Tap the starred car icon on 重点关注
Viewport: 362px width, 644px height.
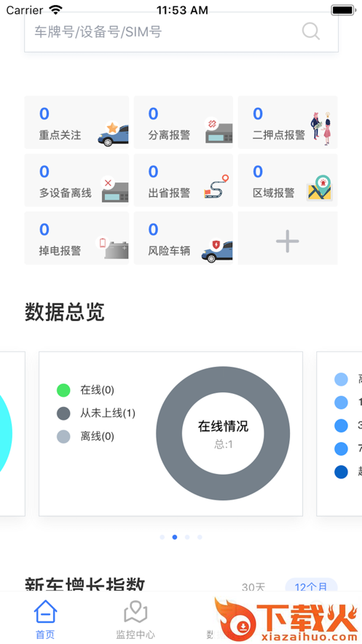click(114, 134)
